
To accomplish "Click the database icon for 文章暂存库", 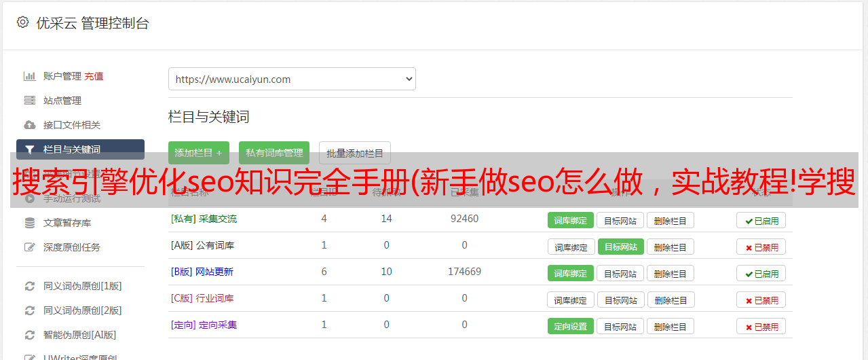I will (x=30, y=223).
